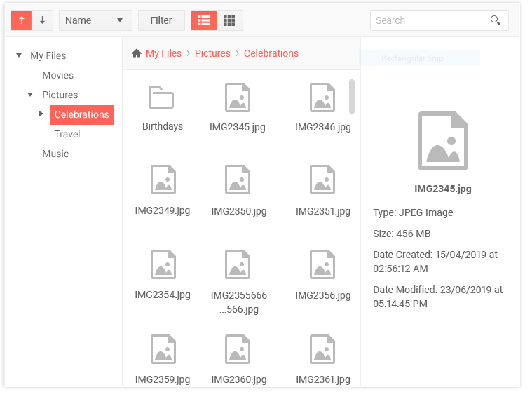529x396 pixels.
Task: Select Music in the folder tree
Action: tap(56, 154)
